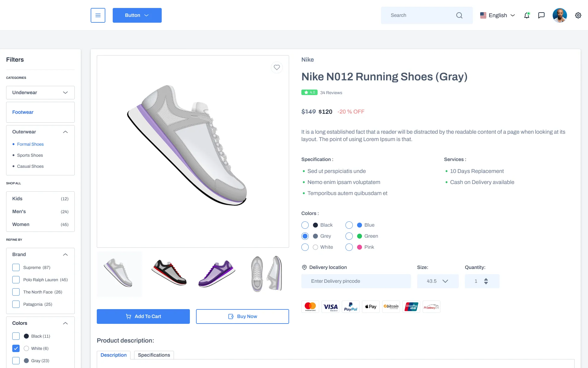View the purple shoe thumbnail
The image size is (588, 368).
[217, 274]
